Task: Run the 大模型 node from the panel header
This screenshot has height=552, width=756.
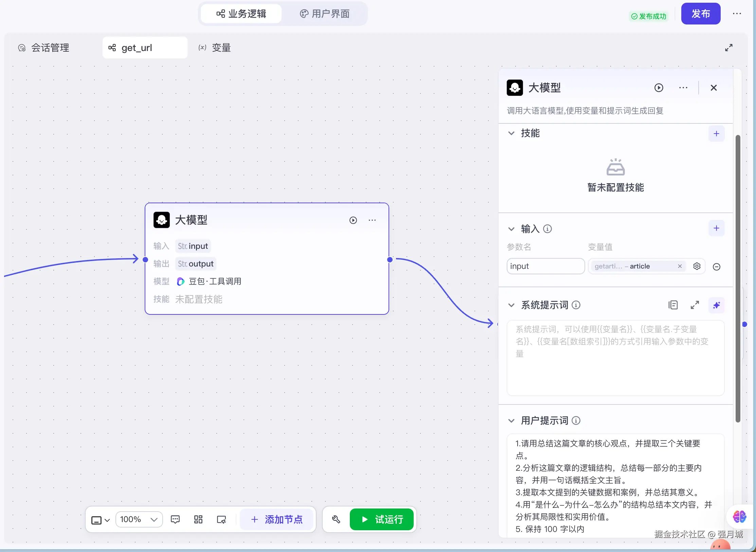Action: tap(659, 88)
